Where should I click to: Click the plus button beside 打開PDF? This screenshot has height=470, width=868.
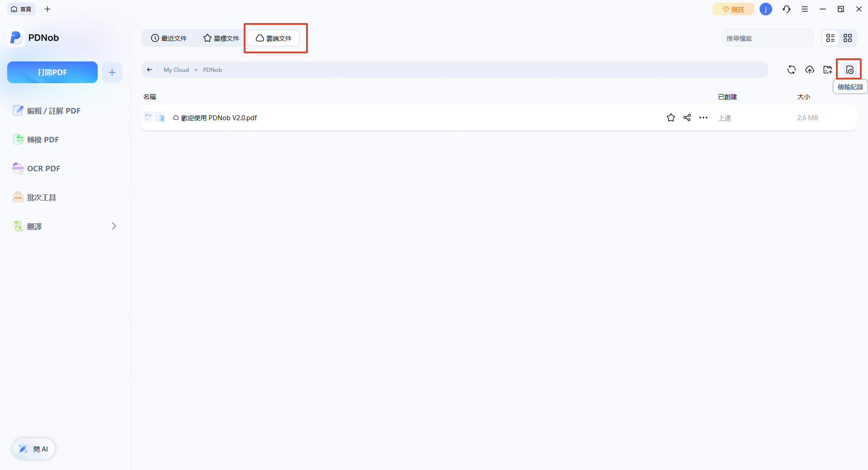point(112,72)
